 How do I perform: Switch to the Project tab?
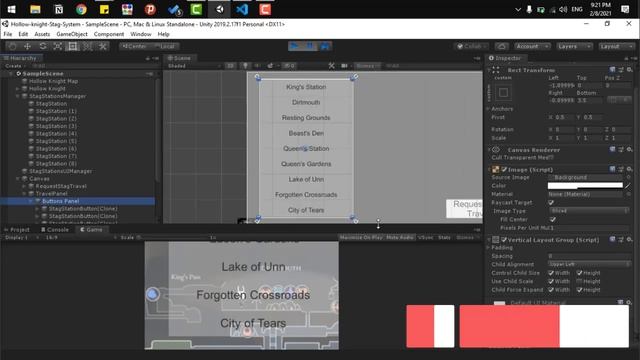click(x=17, y=230)
